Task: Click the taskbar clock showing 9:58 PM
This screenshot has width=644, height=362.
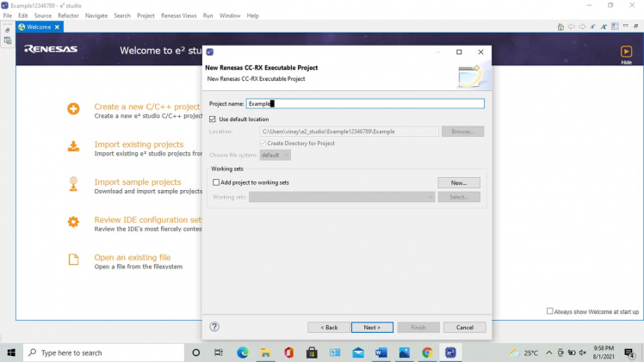Action: [x=604, y=353]
